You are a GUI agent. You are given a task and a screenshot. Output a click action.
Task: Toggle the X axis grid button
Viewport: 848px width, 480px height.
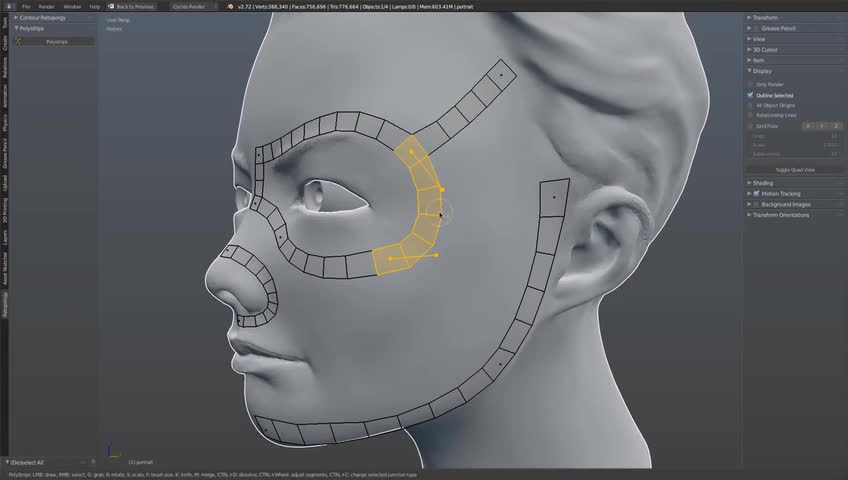808,126
